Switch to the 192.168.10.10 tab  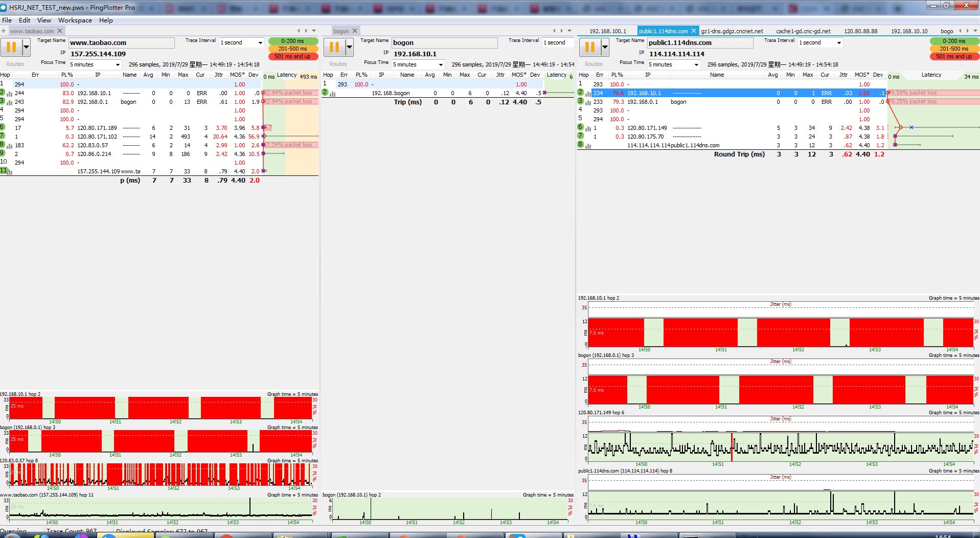(909, 31)
